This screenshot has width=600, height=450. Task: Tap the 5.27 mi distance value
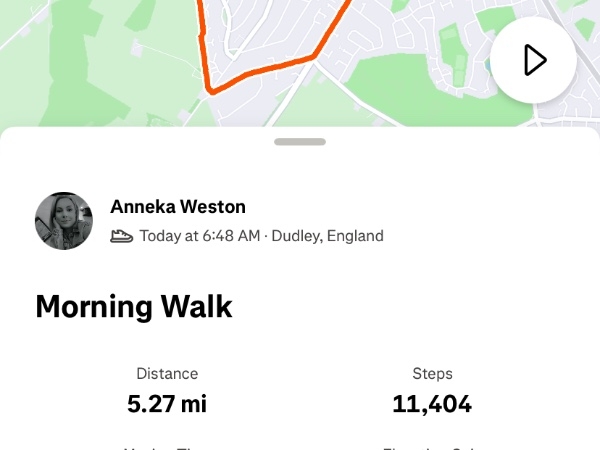coord(167,404)
